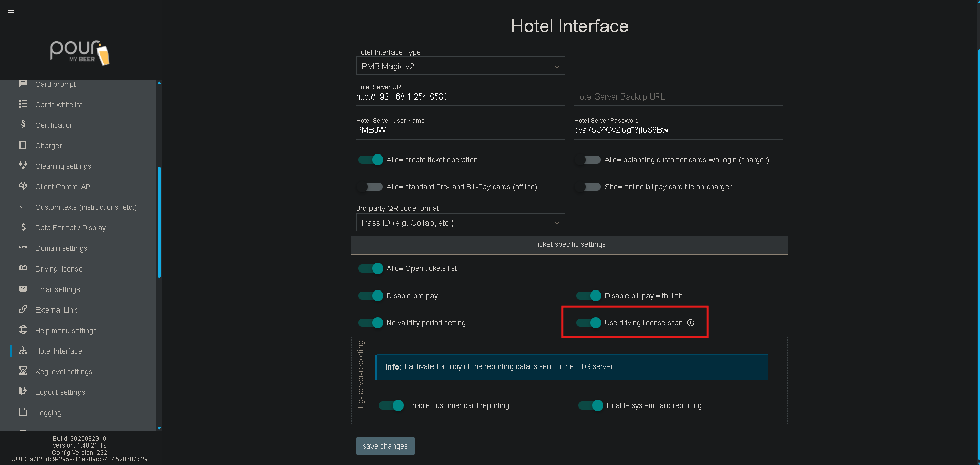The width and height of the screenshot is (980, 465).
Task: Enable Show online billpay card tile toggle
Action: (589, 187)
